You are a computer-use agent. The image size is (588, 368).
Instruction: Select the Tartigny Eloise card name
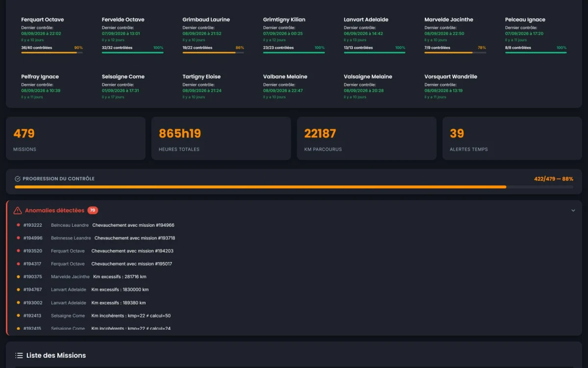(202, 77)
